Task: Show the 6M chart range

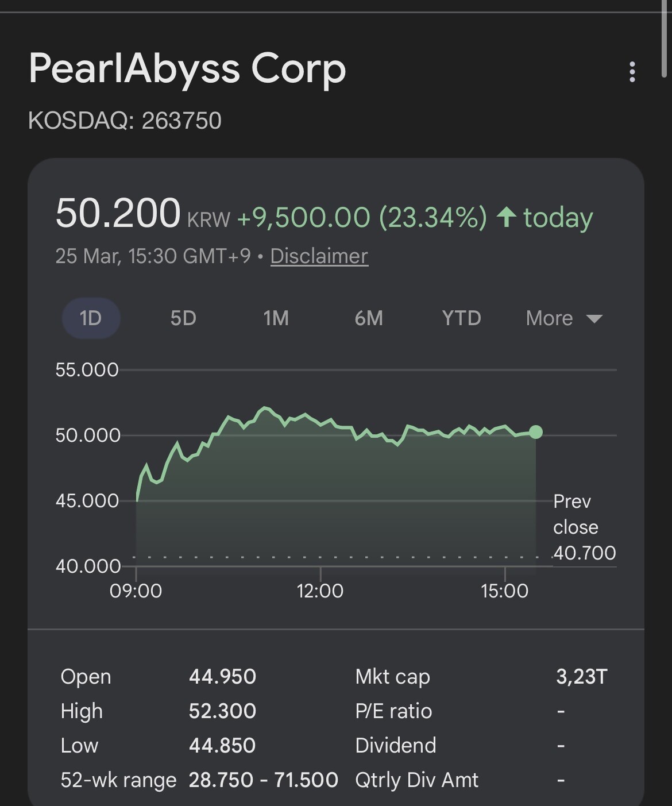Action: [x=369, y=318]
